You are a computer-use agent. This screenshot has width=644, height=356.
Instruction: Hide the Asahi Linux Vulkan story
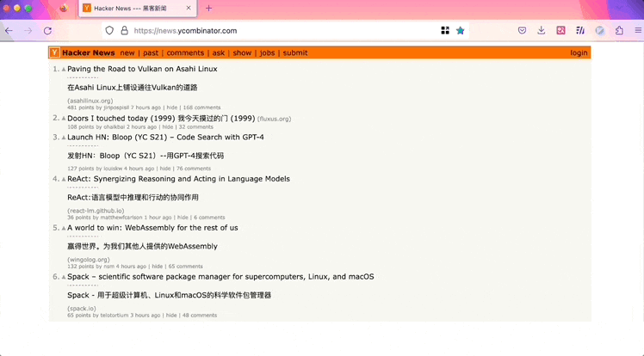(172, 107)
